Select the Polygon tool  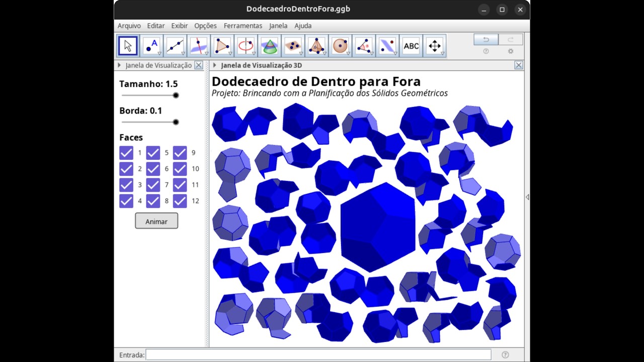(x=222, y=46)
